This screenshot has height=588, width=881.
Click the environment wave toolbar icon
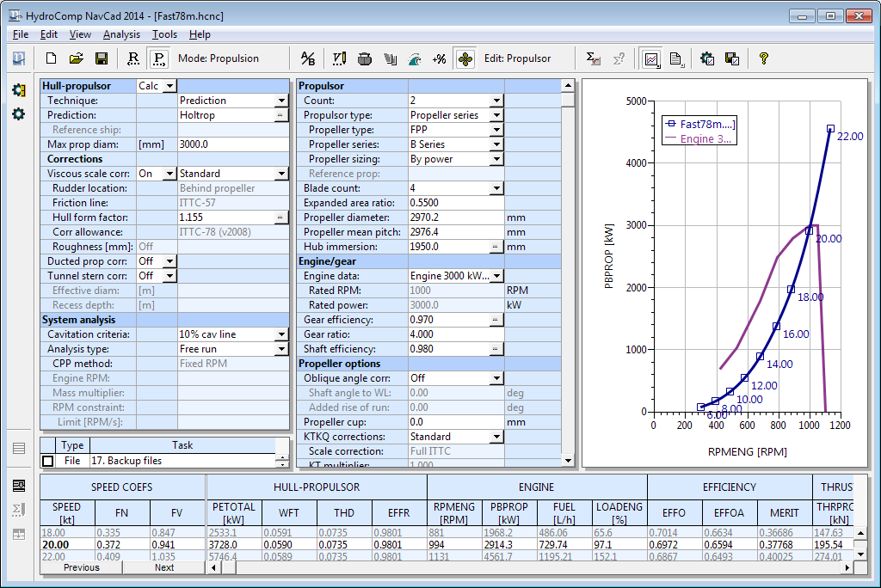415,58
